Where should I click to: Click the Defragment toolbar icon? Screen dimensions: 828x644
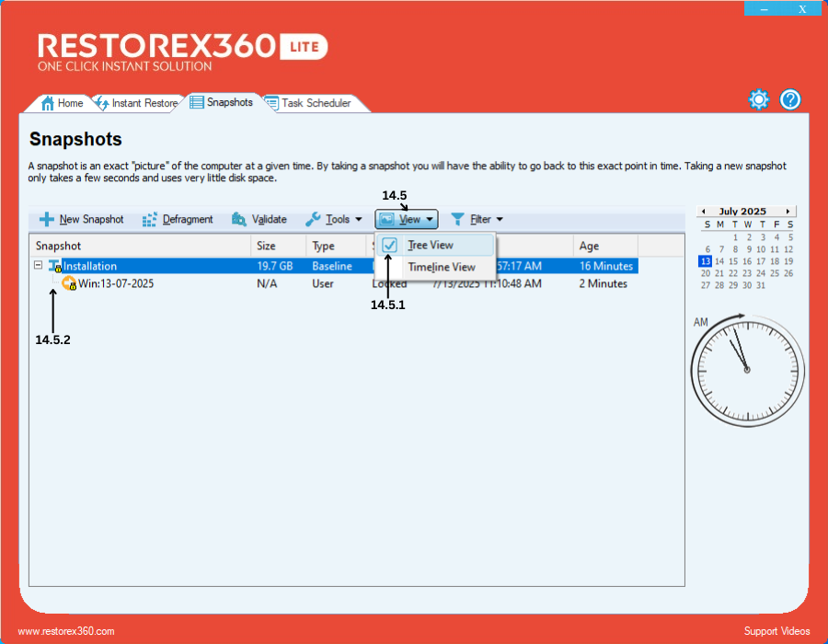pos(151,220)
